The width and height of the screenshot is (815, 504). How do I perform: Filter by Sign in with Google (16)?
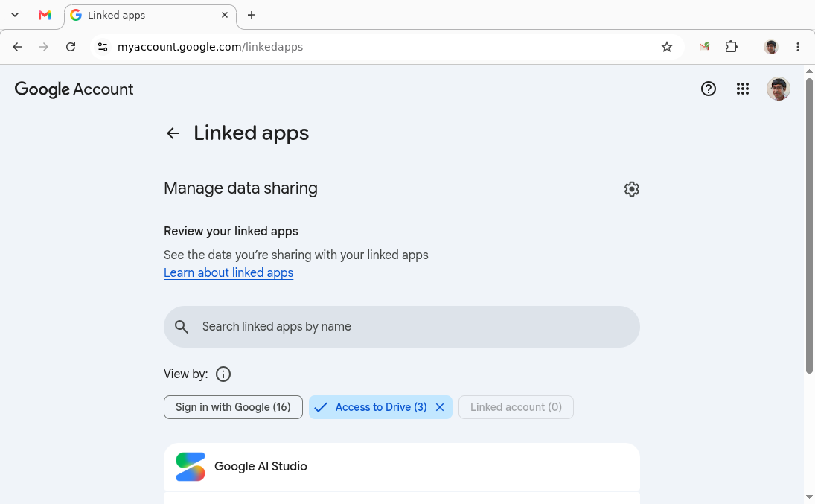pyautogui.click(x=233, y=407)
